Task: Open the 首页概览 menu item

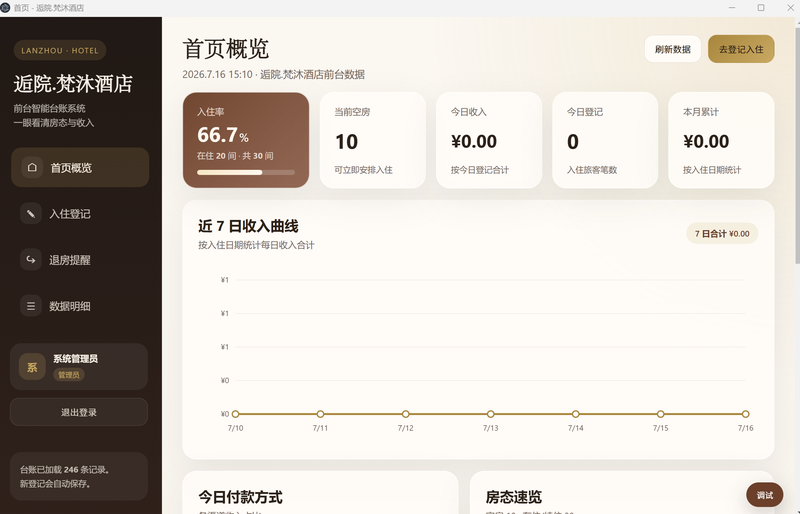Action: pos(80,167)
